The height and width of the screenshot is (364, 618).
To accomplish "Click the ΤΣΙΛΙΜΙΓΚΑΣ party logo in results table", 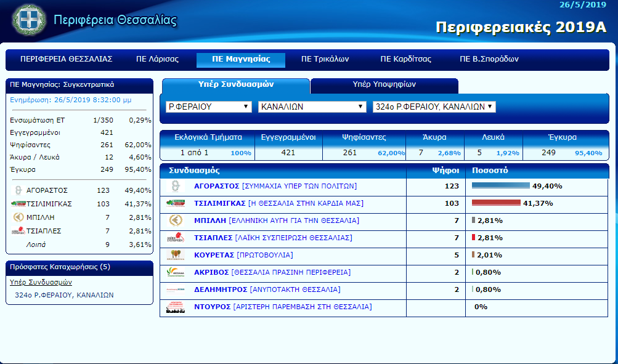I will [175, 203].
